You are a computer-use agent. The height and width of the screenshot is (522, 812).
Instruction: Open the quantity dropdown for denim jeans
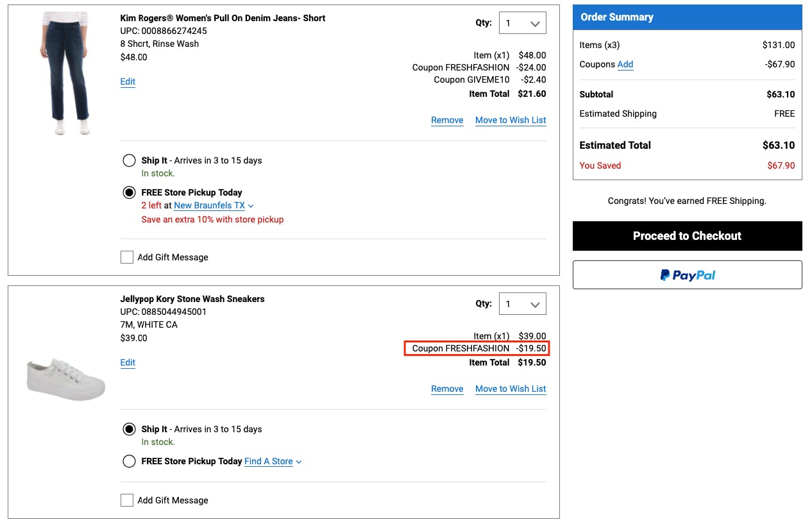point(522,23)
